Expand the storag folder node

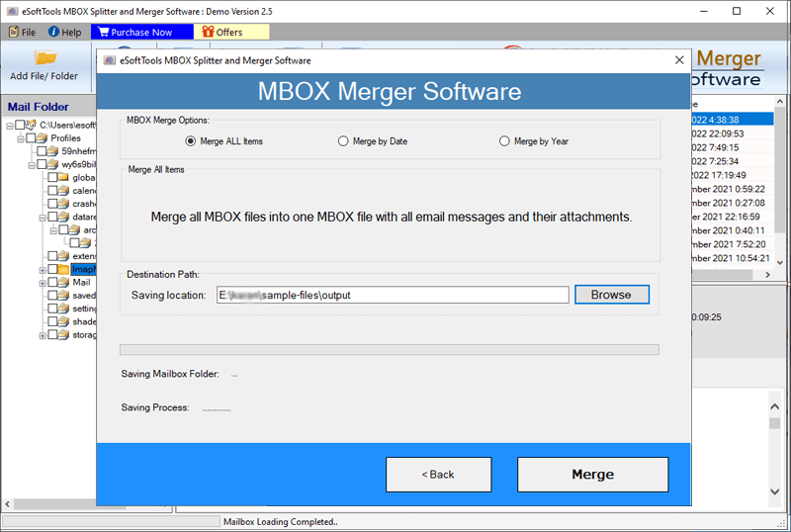(x=43, y=335)
